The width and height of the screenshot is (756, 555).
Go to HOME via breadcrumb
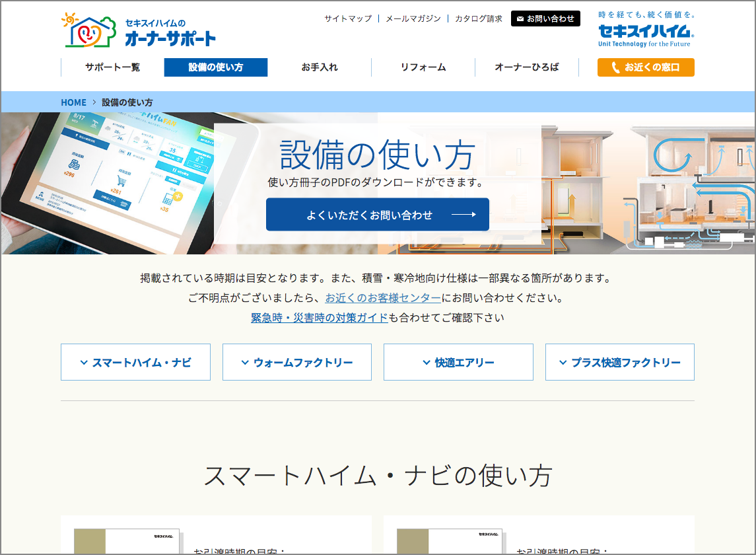[x=73, y=102]
